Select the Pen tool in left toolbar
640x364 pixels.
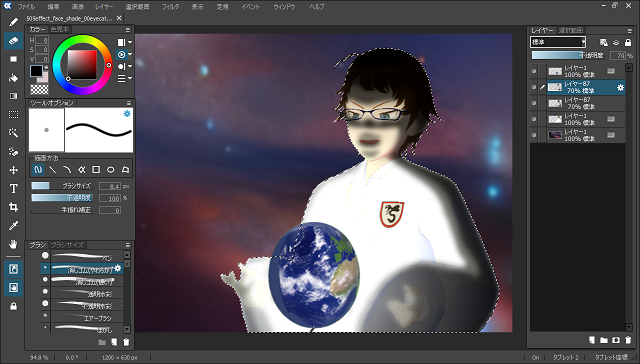tap(13, 22)
